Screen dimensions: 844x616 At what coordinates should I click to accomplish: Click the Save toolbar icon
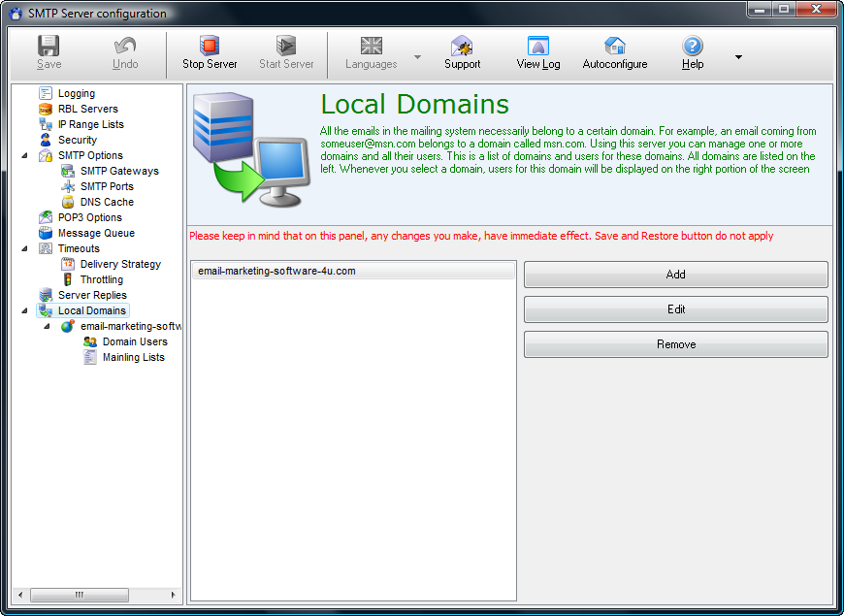[x=48, y=47]
